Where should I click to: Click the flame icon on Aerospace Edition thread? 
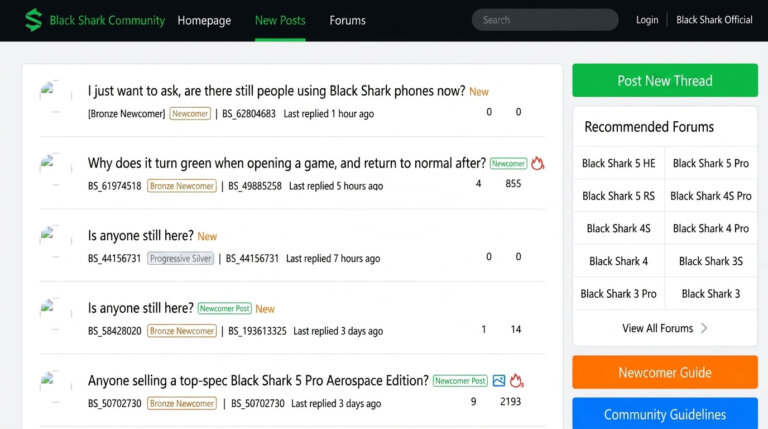click(x=516, y=381)
